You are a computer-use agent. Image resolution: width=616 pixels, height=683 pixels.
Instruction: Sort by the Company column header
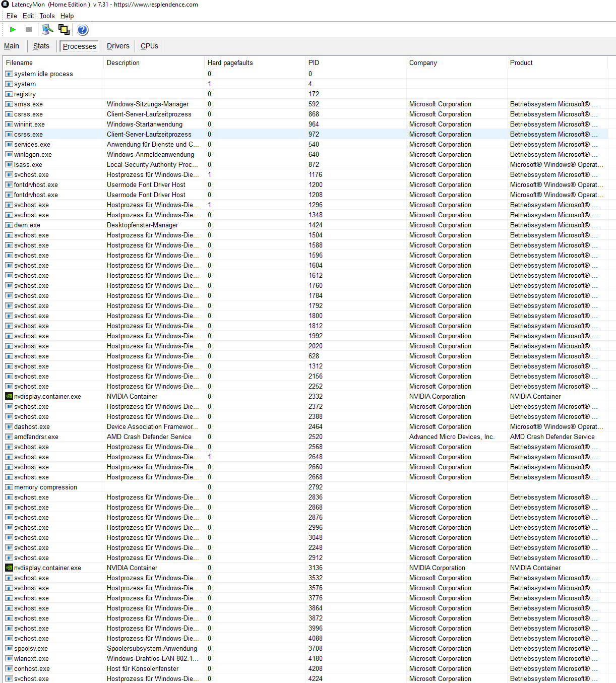click(457, 63)
